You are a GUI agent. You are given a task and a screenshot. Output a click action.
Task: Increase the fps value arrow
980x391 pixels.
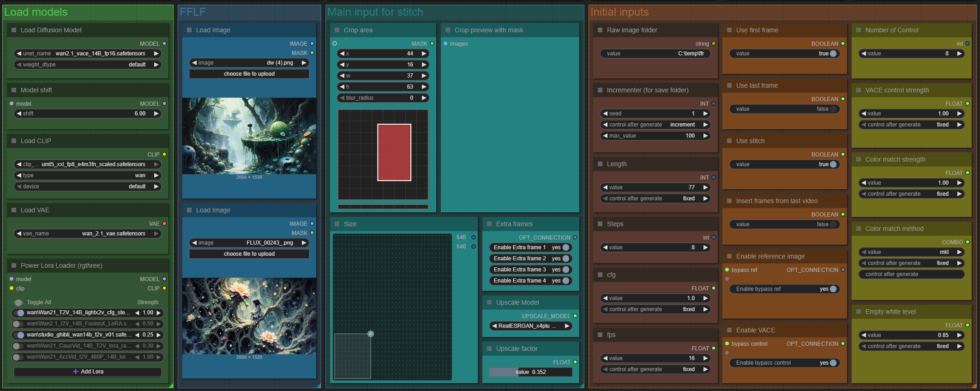(x=705, y=358)
